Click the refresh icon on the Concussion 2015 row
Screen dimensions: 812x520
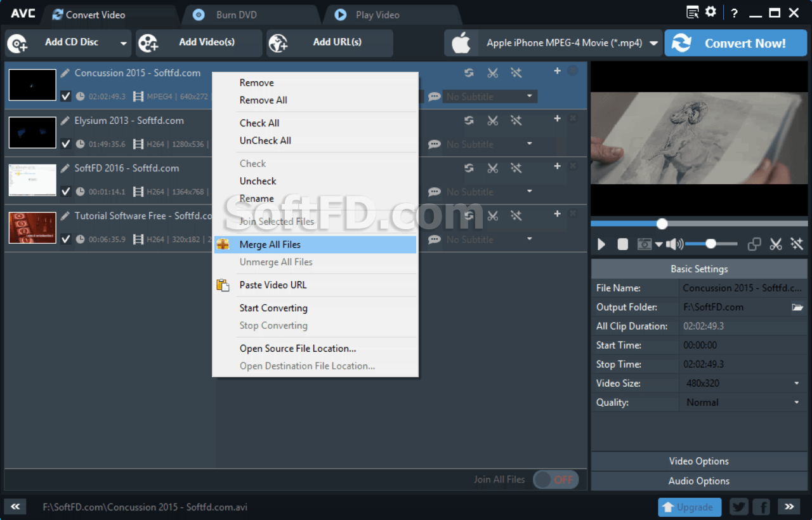tap(469, 72)
